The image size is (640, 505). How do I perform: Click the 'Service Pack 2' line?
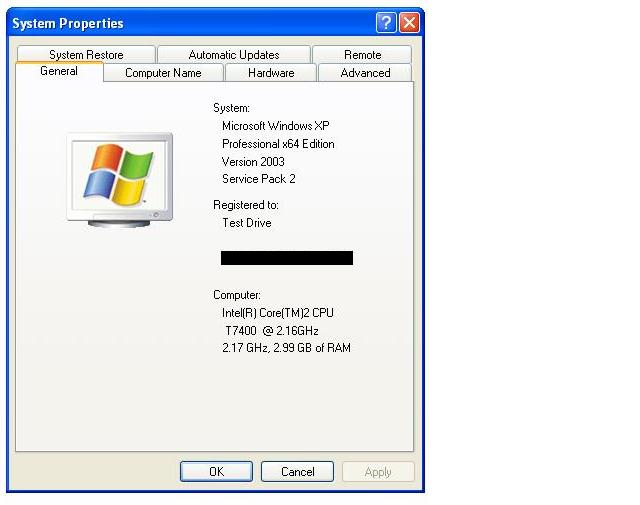258,179
